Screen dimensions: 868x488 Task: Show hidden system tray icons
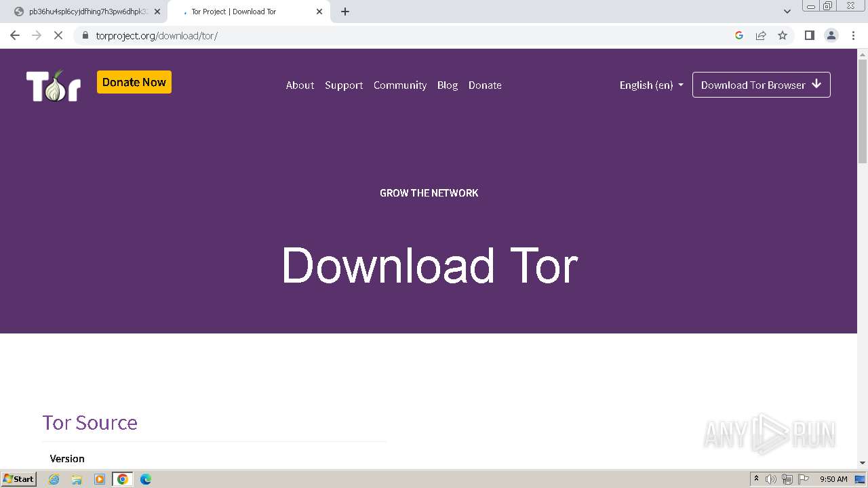tap(756, 479)
